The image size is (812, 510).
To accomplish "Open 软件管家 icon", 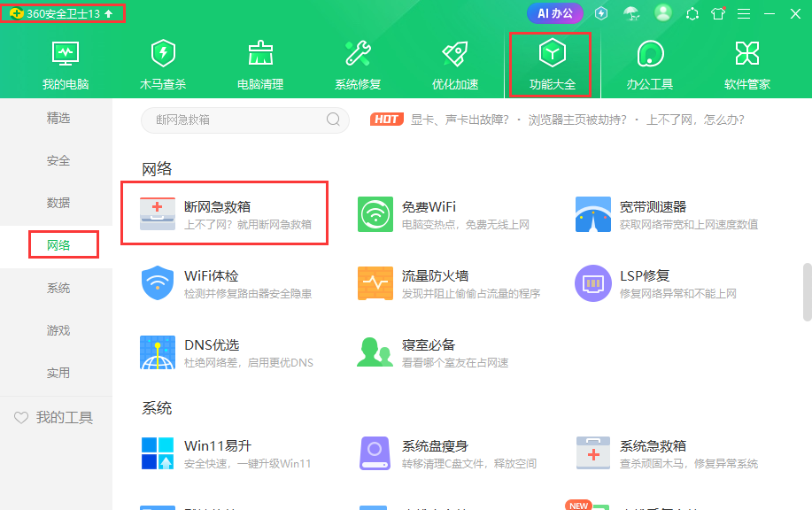I will tap(747, 53).
